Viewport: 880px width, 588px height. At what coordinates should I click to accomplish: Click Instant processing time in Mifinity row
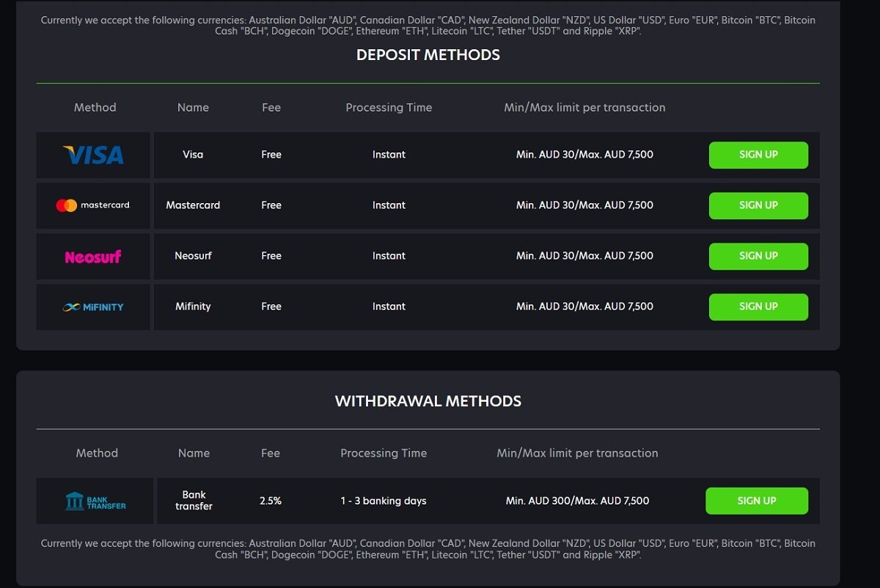pos(389,306)
